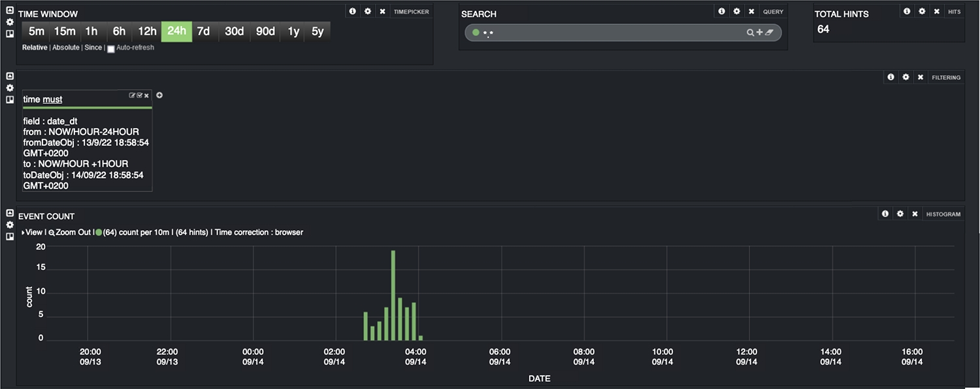Enable the Auto-refresh checkbox
The width and height of the screenshot is (980, 389).
[111, 49]
